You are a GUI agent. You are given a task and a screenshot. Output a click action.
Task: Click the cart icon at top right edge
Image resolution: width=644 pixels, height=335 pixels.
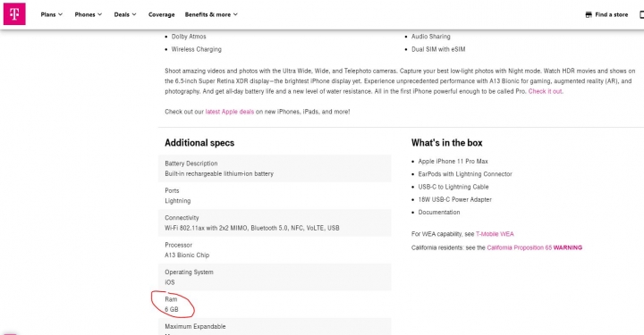coord(641,15)
